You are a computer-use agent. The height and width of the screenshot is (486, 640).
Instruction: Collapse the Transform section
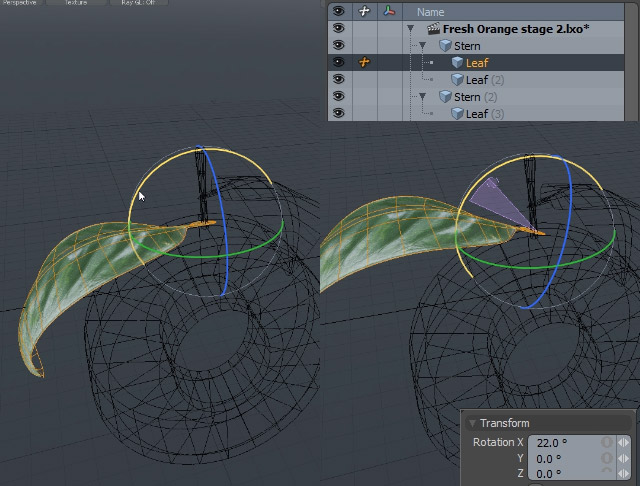(x=472, y=423)
